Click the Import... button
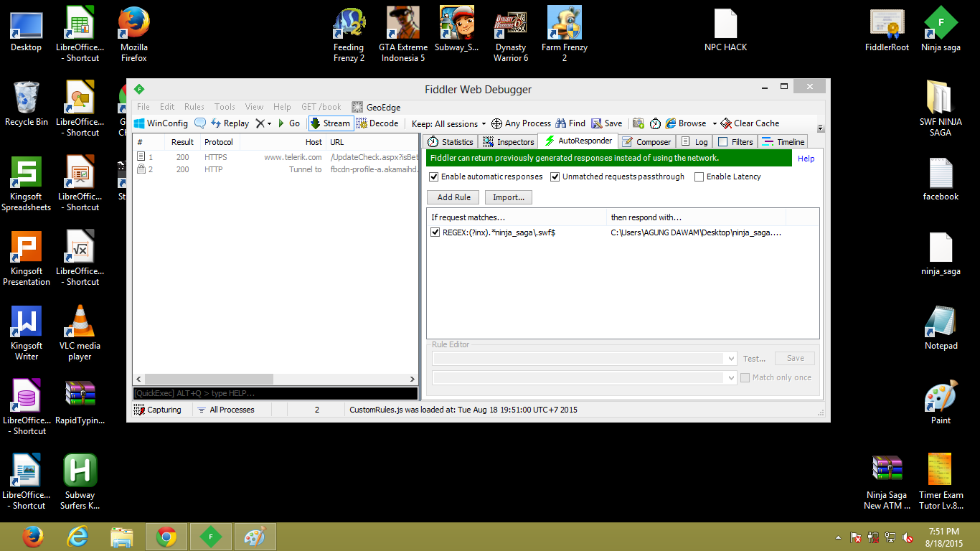This screenshot has width=980, height=551. tap(509, 197)
